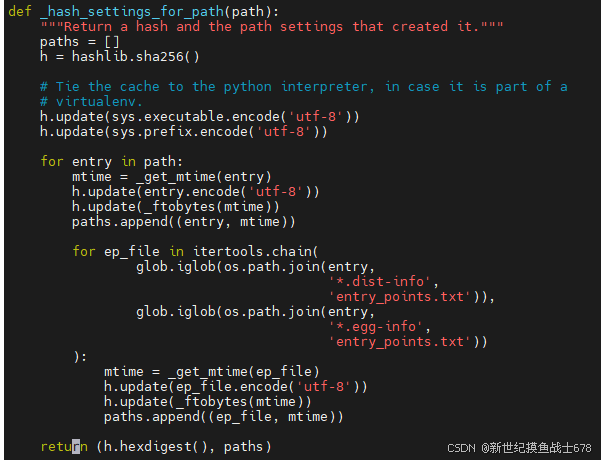
Task: Click the line "h = hashlib.sha256()"
Action: (x=120, y=57)
